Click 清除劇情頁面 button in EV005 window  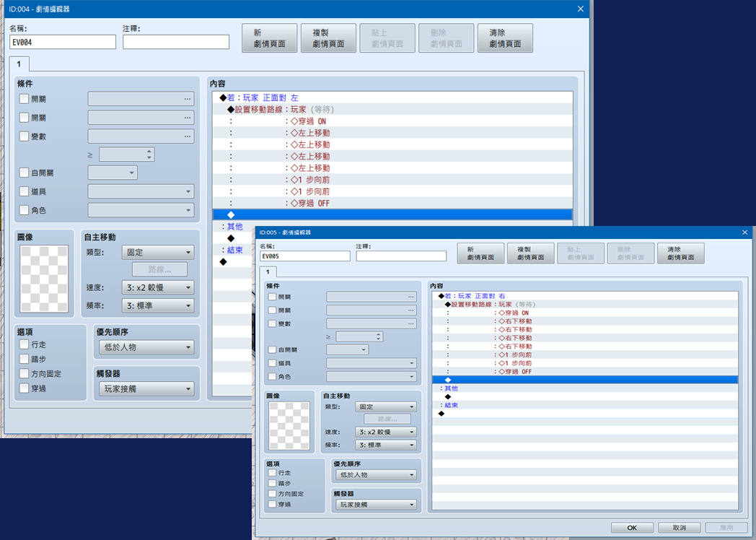pos(680,253)
